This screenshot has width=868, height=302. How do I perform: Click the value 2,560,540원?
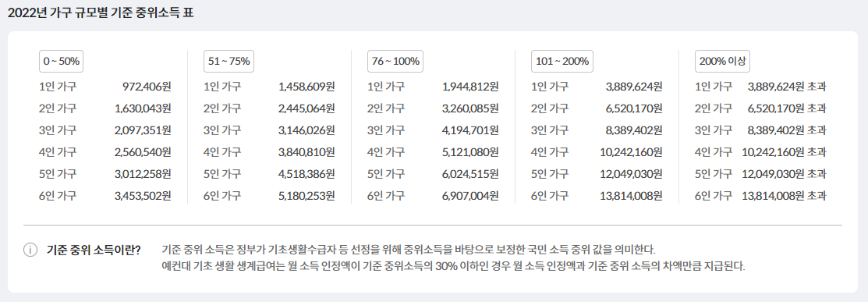[x=143, y=152]
